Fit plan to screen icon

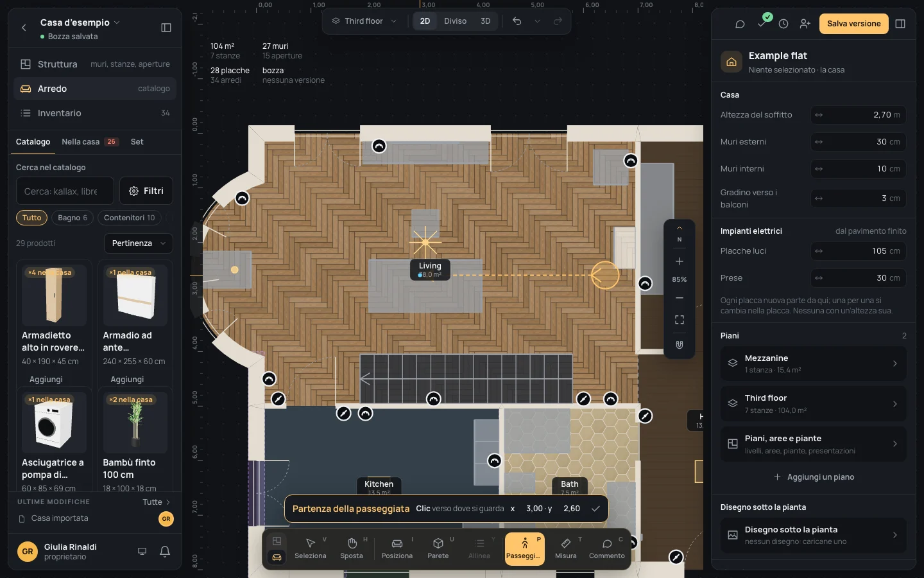click(x=680, y=320)
